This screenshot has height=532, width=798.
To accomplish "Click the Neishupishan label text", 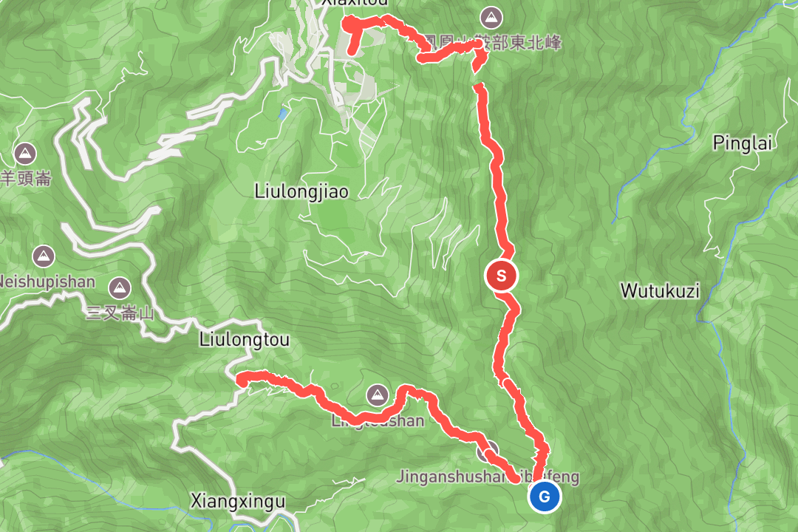I will pyautogui.click(x=47, y=282).
